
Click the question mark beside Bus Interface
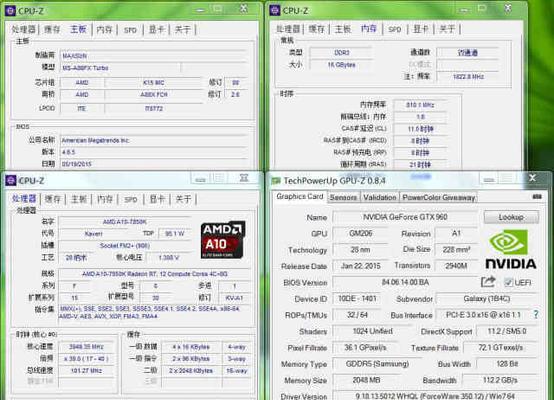[536, 314]
